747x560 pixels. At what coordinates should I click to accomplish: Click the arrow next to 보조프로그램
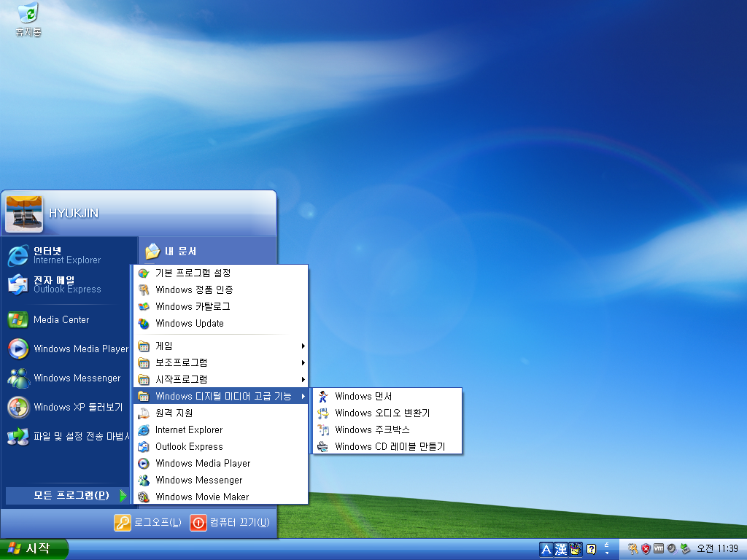303,363
